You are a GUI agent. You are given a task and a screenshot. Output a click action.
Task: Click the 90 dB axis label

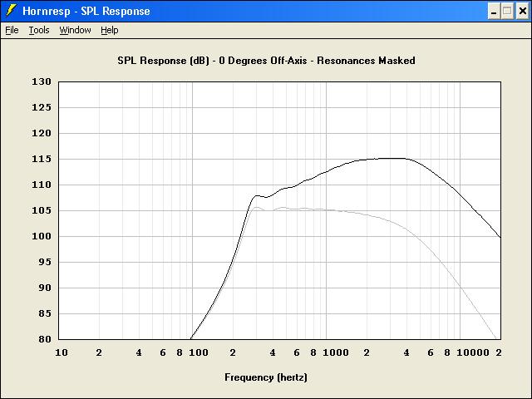[44, 288]
